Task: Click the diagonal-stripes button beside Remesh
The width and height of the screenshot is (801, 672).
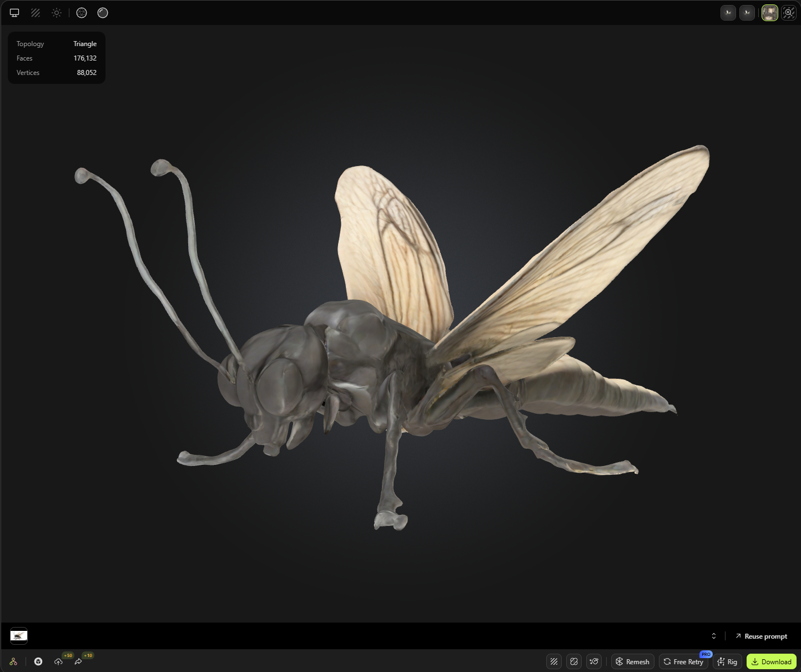Action: pyautogui.click(x=554, y=661)
